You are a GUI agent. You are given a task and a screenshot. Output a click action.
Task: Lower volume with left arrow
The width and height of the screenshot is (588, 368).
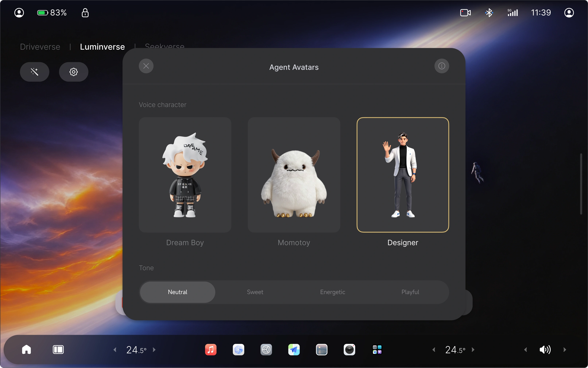coord(525,350)
